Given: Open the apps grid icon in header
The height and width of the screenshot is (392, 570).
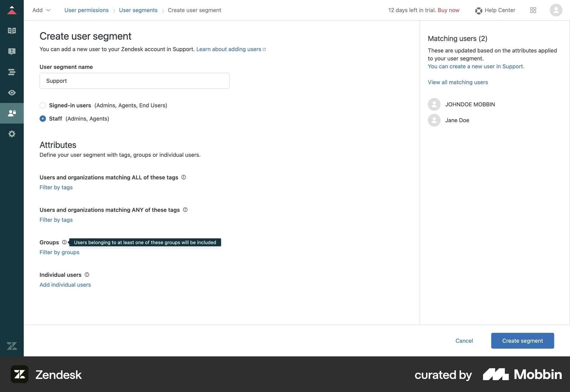Looking at the screenshot, I should (533, 10).
